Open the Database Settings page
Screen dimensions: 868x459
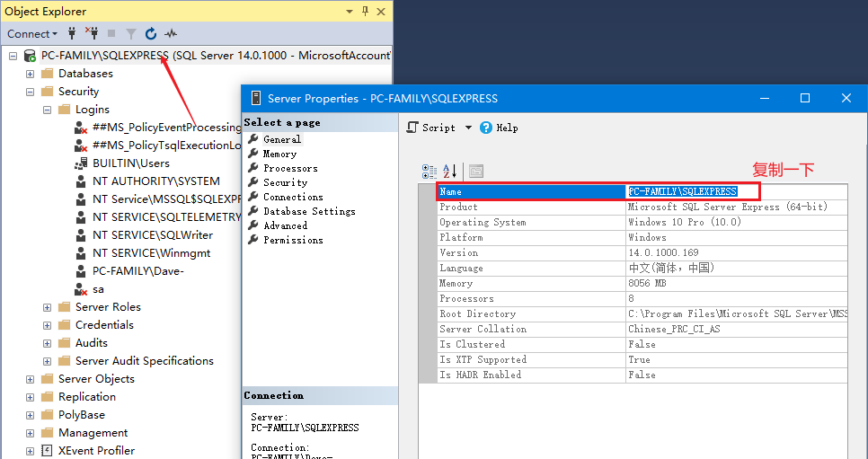pyautogui.click(x=309, y=211)
